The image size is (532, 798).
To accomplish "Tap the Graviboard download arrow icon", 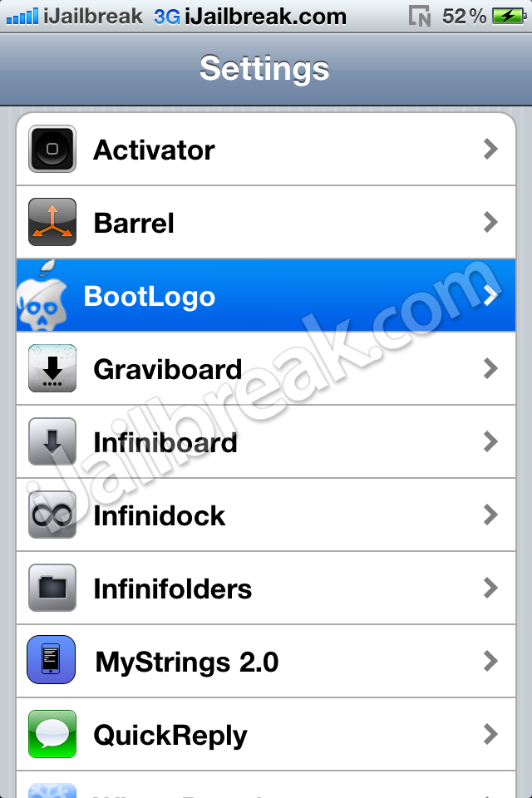I will tap(52, 368).
